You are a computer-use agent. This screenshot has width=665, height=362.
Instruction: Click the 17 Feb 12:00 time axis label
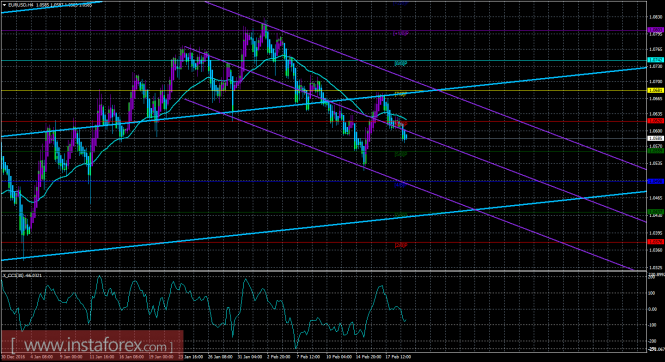[x=398, y=357]
